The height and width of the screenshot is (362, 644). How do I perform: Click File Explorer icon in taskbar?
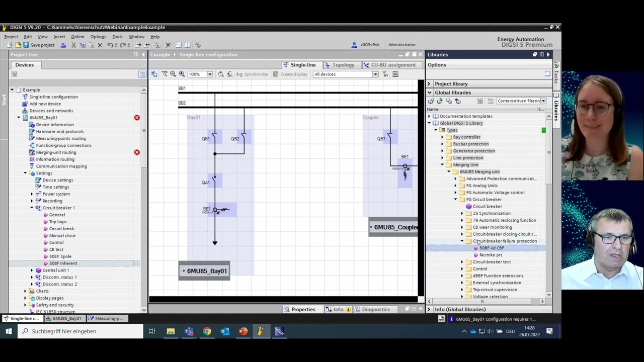pos(171,331)
